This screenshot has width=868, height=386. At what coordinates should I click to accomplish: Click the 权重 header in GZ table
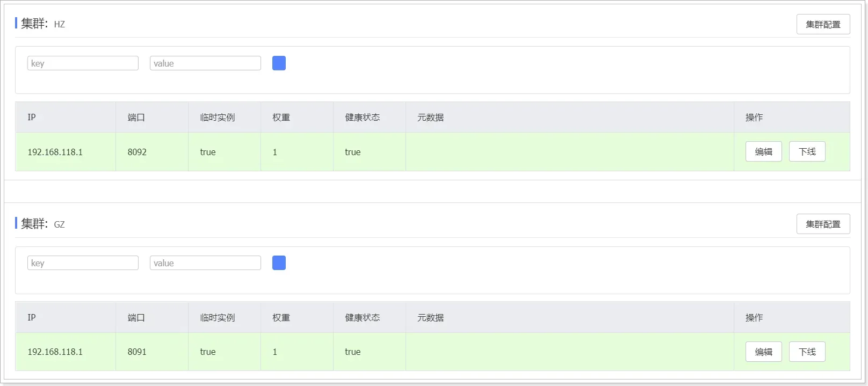point(281,318)
